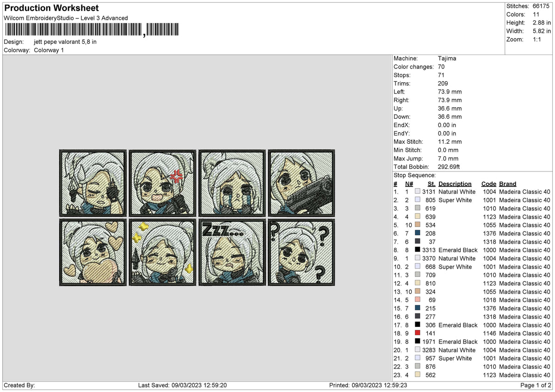Select the pink swatch in the 69-stitch row
The height and width of the screenshot is (392, 555).
(418, 300)
